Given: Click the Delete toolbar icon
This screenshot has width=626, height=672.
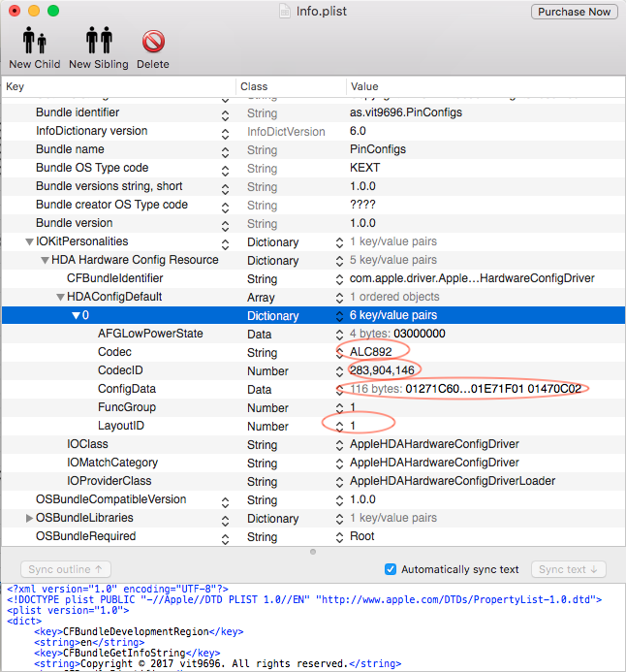Looking at the screenshot, I should (153, 41).
